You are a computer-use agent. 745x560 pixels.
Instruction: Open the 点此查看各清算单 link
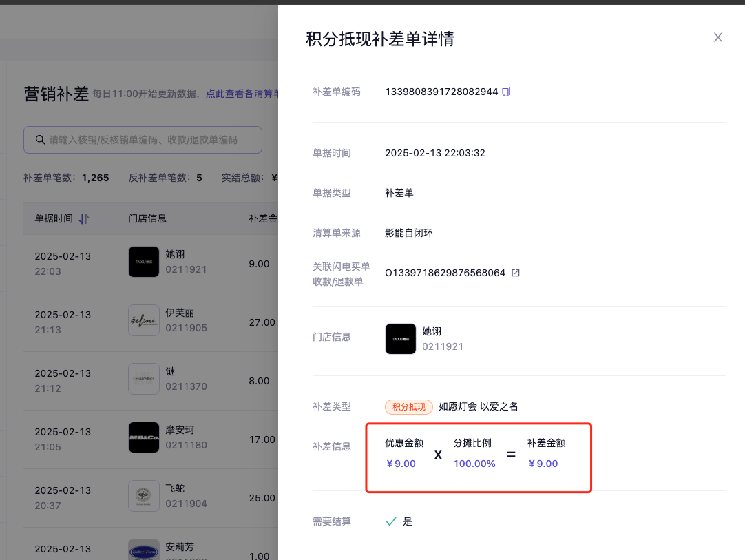(x=241, y=94)
